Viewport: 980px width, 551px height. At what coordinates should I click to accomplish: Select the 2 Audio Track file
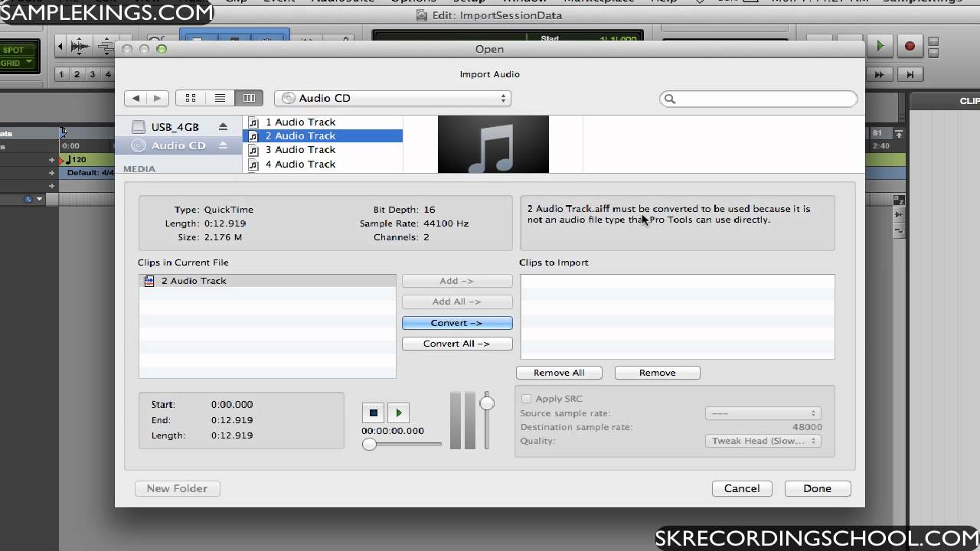(x=322, y=135)
